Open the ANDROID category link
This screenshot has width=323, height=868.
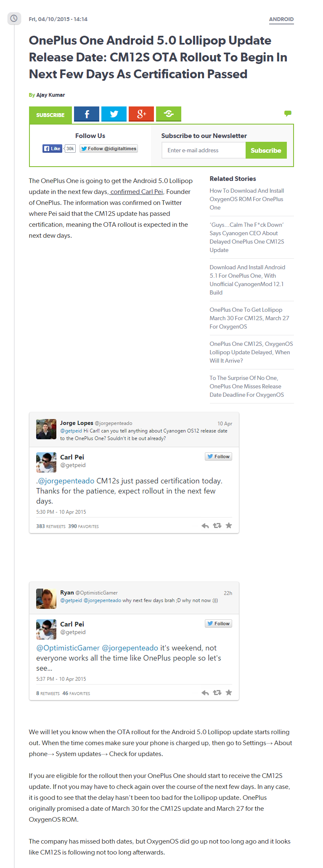(281, 19)
